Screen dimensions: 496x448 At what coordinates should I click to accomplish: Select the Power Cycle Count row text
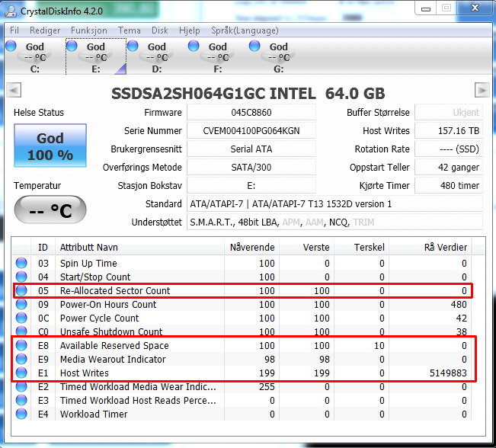pos(99,318)
